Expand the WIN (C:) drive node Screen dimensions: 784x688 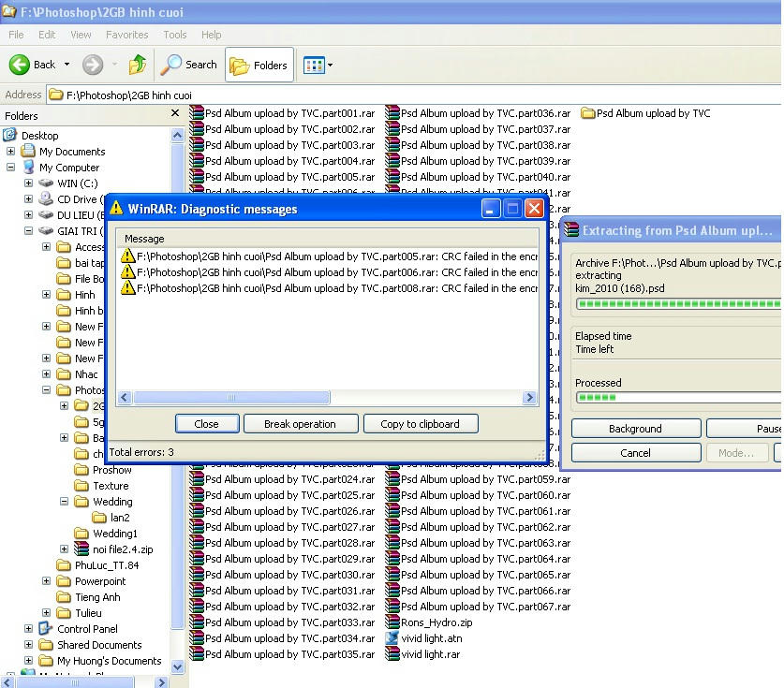click(28, 183)
